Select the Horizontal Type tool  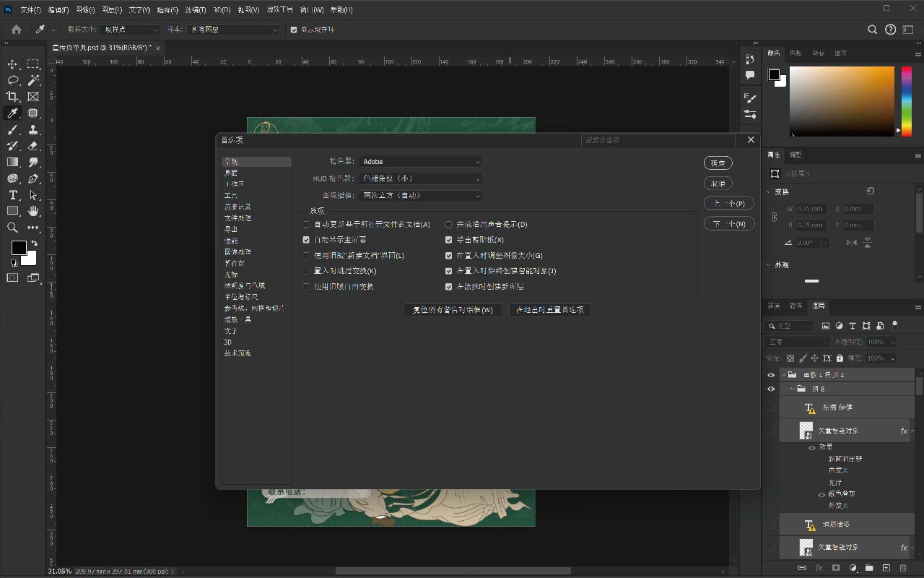[x=12, y=195]
